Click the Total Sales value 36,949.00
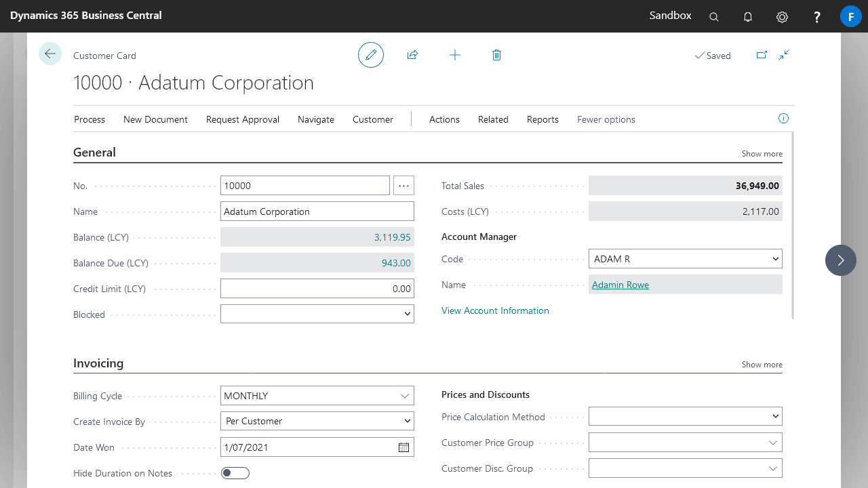 point(757,186)
